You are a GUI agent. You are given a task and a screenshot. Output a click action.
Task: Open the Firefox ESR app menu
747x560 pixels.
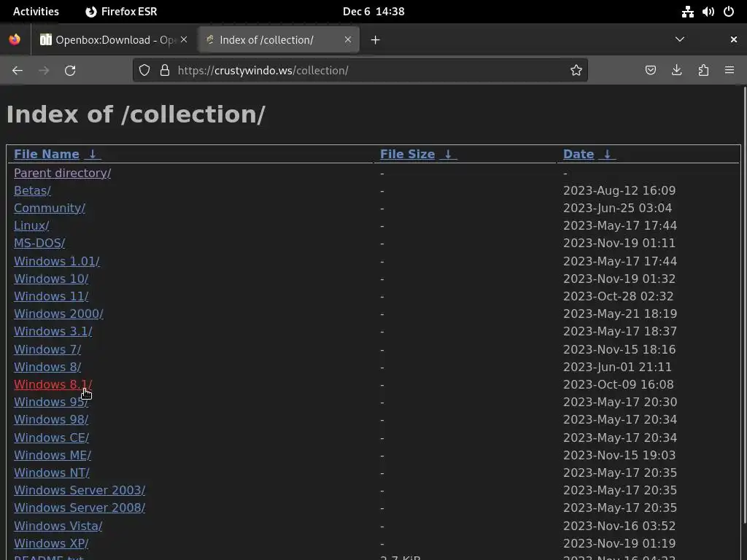[x=121, y=12]
